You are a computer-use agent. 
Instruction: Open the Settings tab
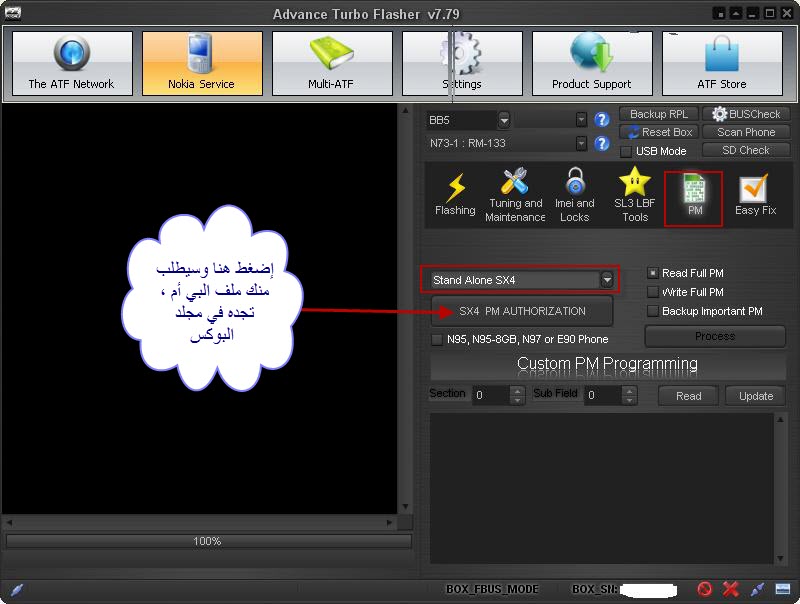(x=462, y=63)
